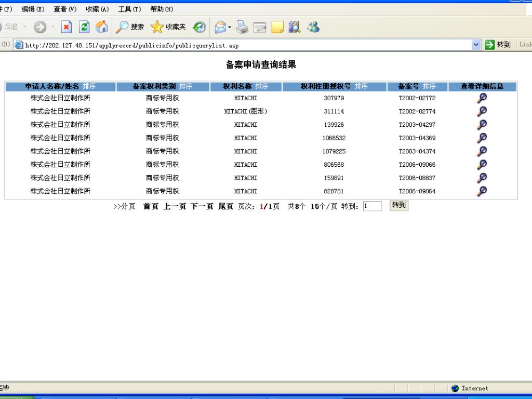This screenshot has width=532, height=399.
Task: Expand the Forward button dropdown arrow
Action: (x=53, y=27)
